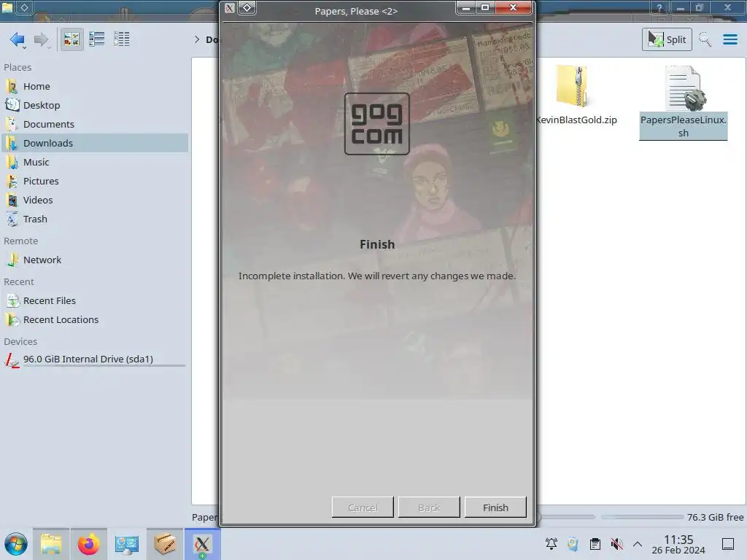Switch Dolphin to compact view mode
The width and height of the screenshot is (747, 560).
pos(97,39)
